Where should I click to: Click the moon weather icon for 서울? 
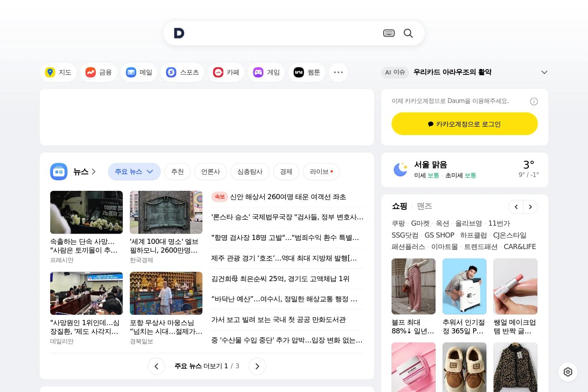(401, 169)
